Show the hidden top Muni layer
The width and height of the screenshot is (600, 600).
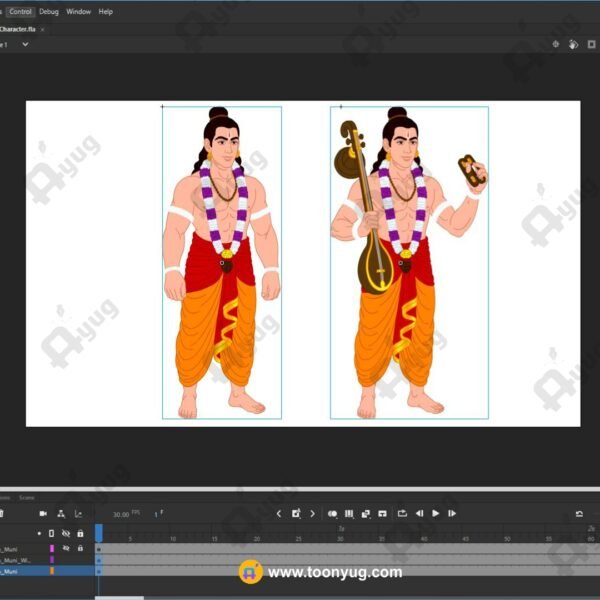(66, 548)
